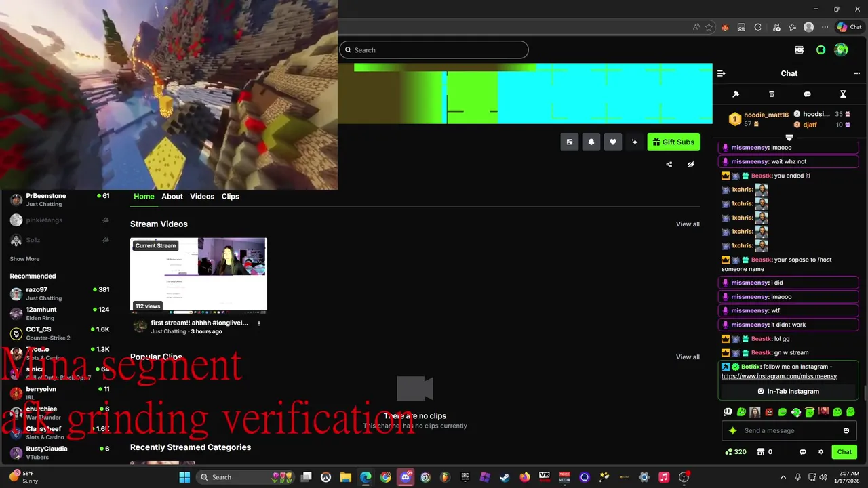Click the Gift Subs button

(x=673, y=142)
